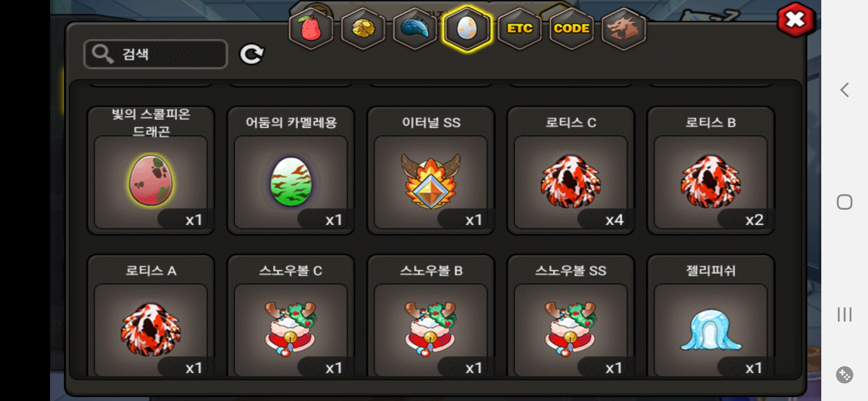Choose the 스노우볼 SS item
Image resolution: width=868 pixels, height=401 pixels.
click(x=571, y=316)
